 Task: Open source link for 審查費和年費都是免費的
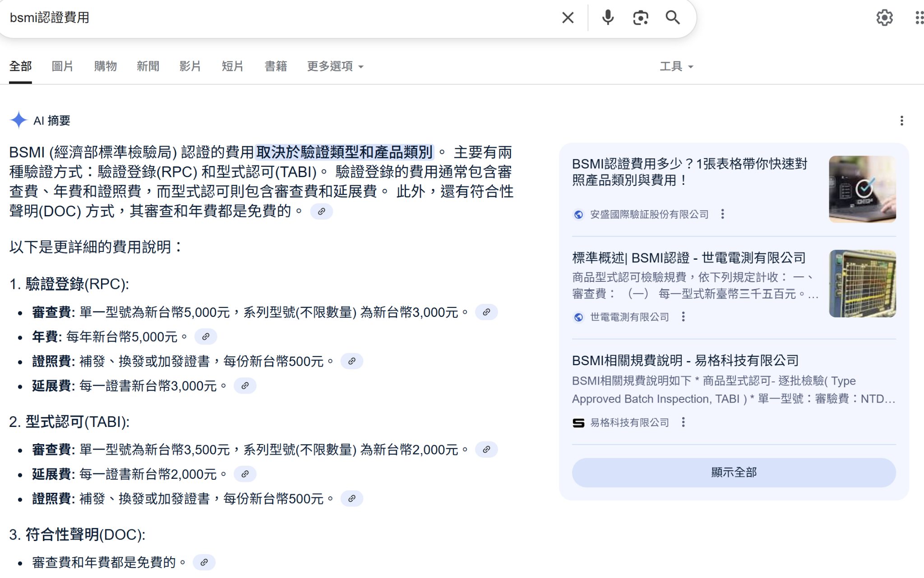204,563
